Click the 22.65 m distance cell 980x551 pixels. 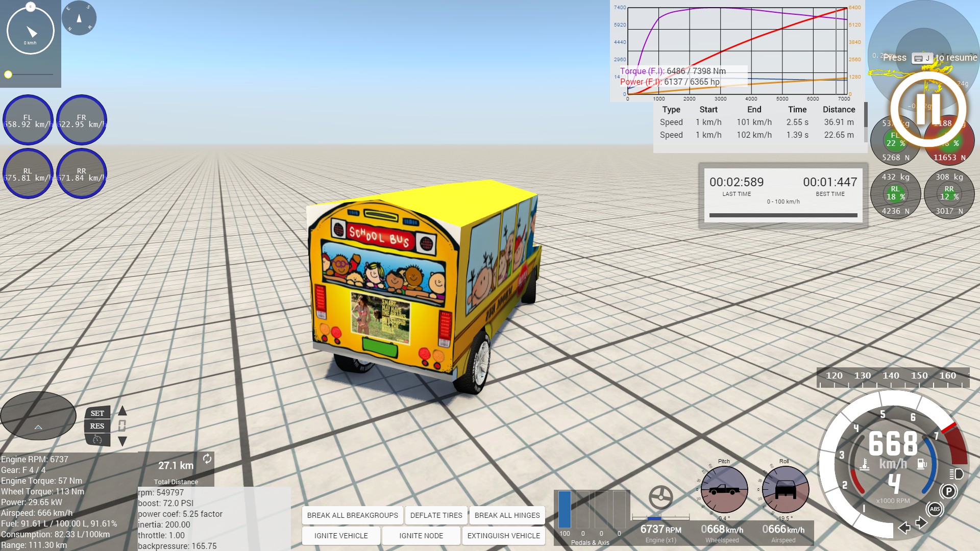(839, 135)
